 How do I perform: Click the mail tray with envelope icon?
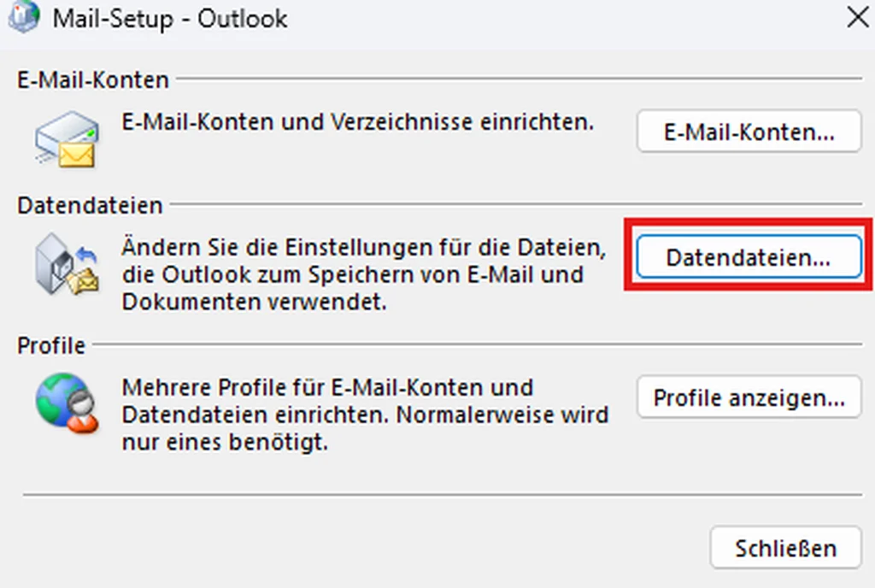(x=67, y=139)
